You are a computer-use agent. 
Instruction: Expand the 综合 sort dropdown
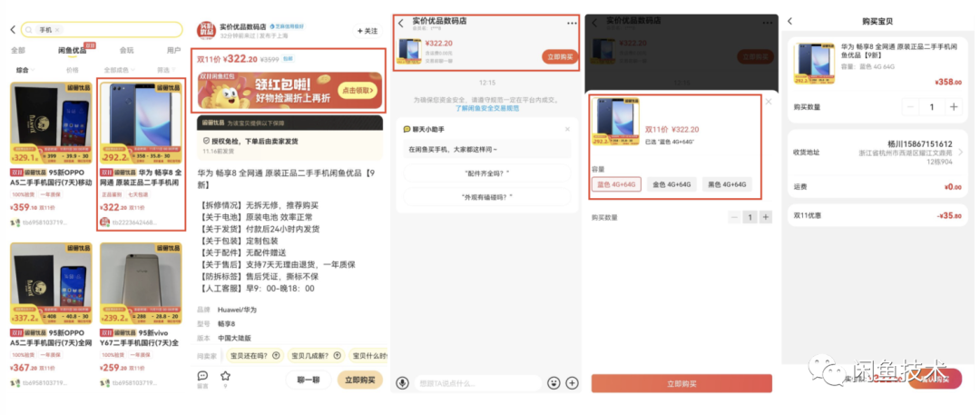(24, 70)
